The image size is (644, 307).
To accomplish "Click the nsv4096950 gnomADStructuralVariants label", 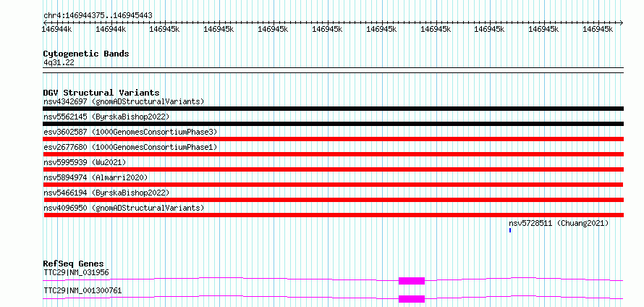I will [x=124, y=208].
